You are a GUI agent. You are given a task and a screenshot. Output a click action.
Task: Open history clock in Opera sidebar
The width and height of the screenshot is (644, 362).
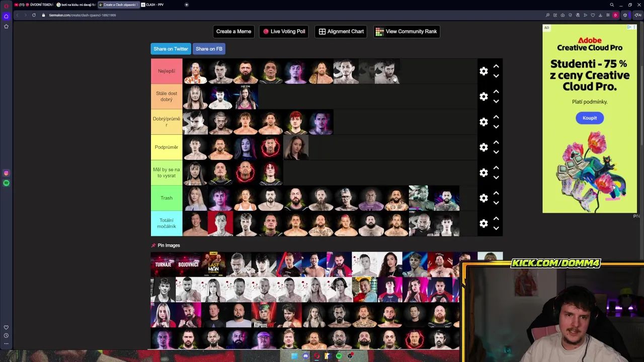coord(6,335)
